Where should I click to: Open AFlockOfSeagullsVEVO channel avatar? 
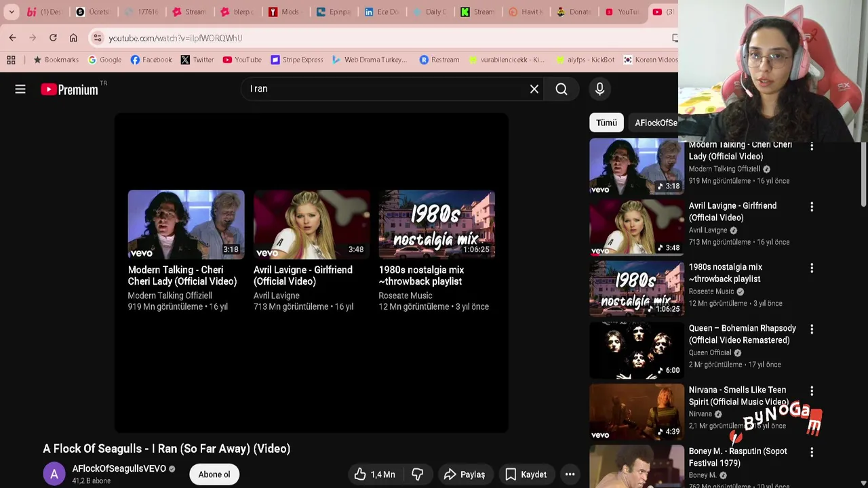[x=54, y=474]
